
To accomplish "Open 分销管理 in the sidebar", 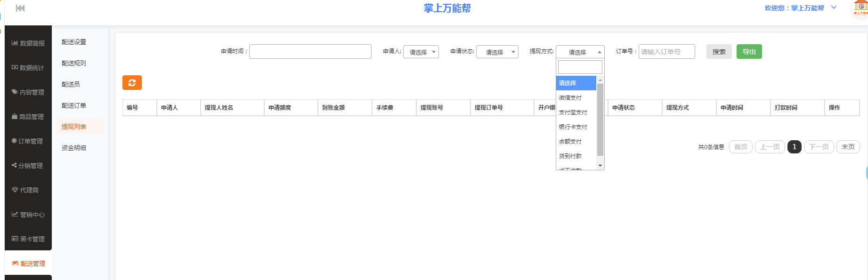I will [x=28, y=166].
